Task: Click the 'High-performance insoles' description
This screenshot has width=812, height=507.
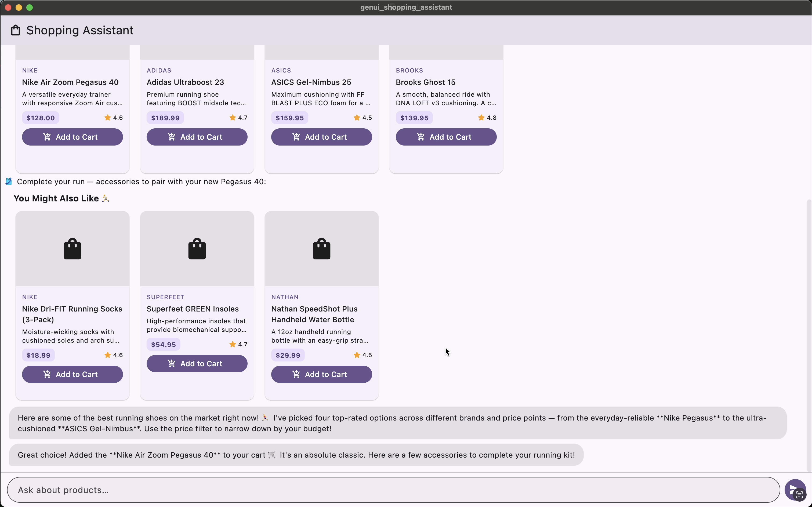Action: (197, 325)
